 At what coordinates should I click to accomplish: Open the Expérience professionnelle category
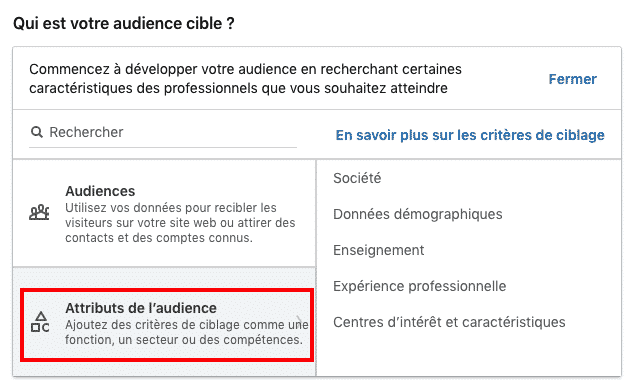pyautogui.click(x=419, y=286)
